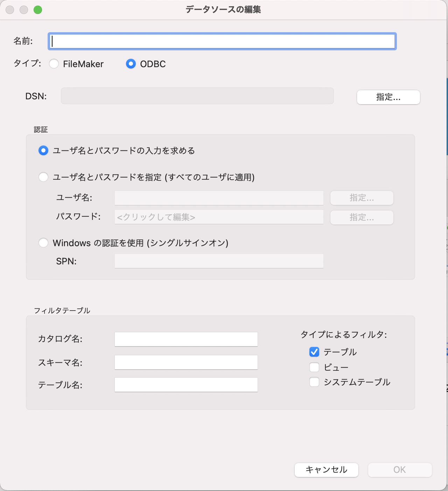Click the パスワード field showing クリックして編集
The height and width of the screenshot is (491, 448).
point(219,217)
